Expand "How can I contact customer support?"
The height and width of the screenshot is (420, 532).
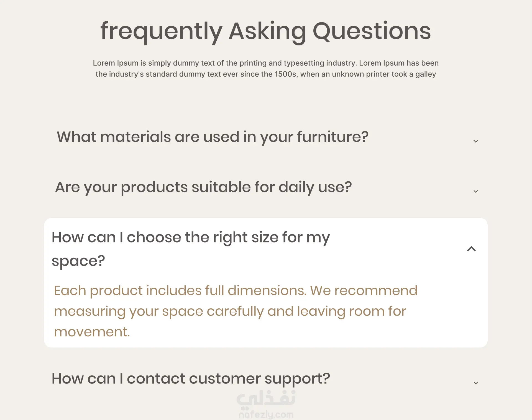pyautogui.click(x=191, y=378)
